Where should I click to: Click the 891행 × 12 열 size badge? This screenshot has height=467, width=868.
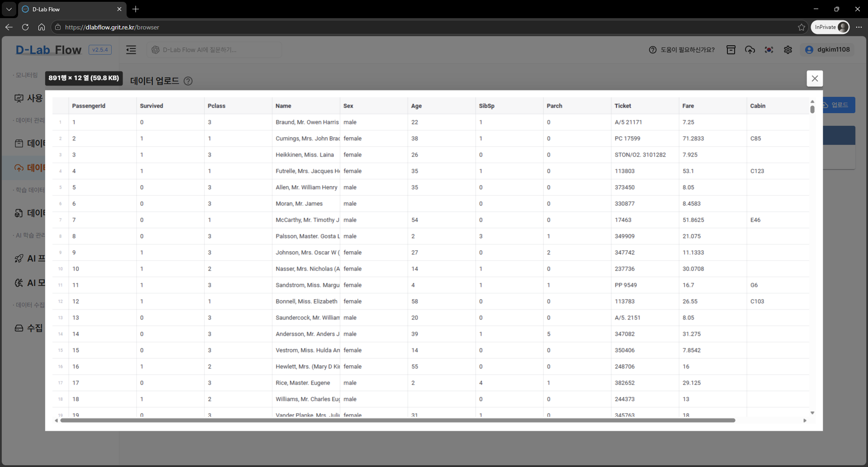[x=84, y=78]
